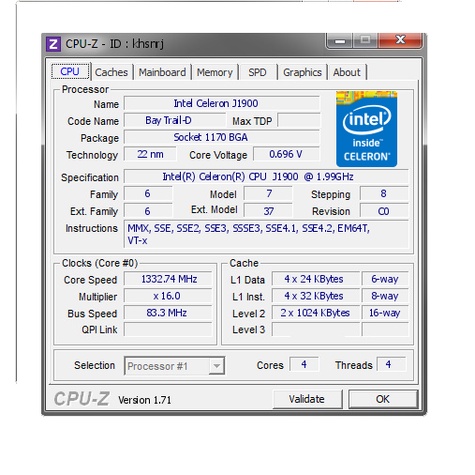This screenshot has width=475, height=475.
Task: Select the CPU tab
Action: click(x=70, y=71)
